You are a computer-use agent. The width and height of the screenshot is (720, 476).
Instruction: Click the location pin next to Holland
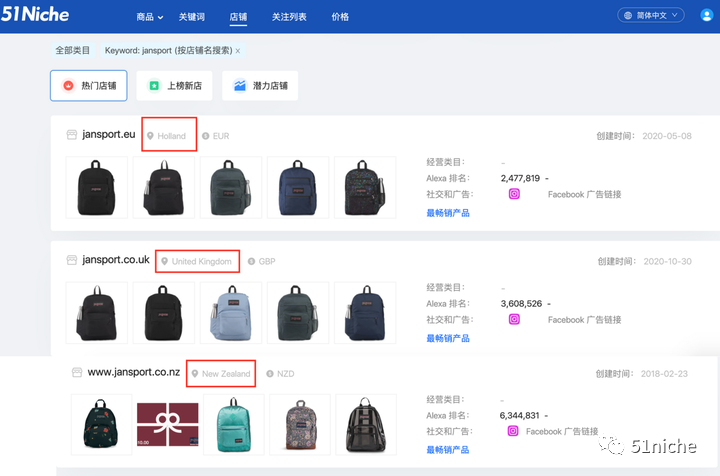pyautogui.click(x=150, y=136)
